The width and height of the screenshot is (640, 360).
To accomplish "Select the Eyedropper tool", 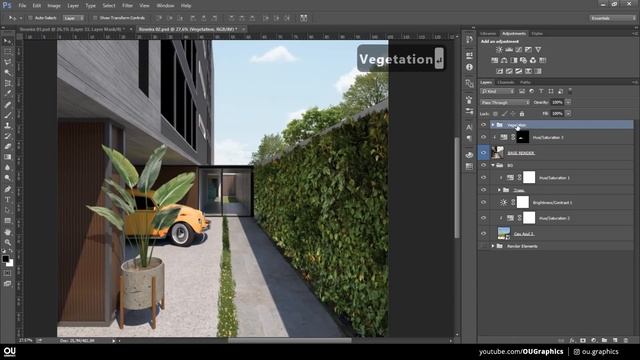I will 7,94.
